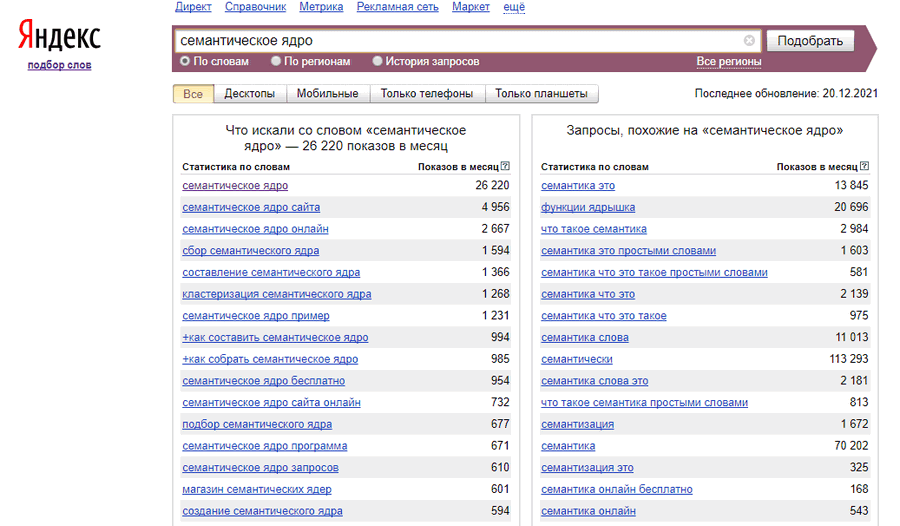The width and height of the screenshot is (900, 526).
Task: Switch to the 'Мобильные' tab
Action: (327, 94)
